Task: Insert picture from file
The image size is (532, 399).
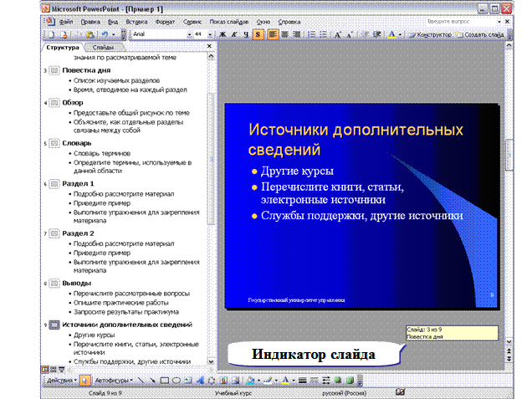Action: coord(235,381)
